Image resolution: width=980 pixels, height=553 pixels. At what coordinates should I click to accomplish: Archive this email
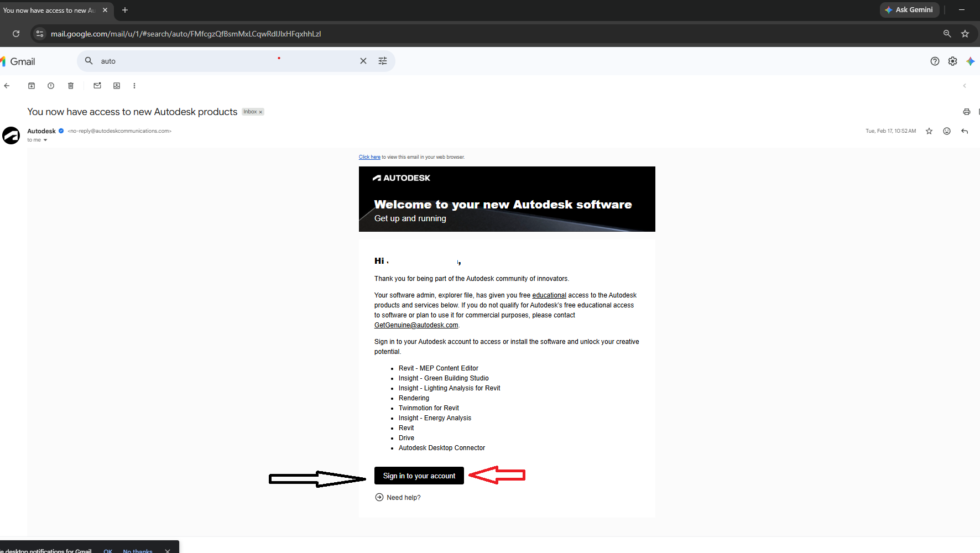pos(32,86)
